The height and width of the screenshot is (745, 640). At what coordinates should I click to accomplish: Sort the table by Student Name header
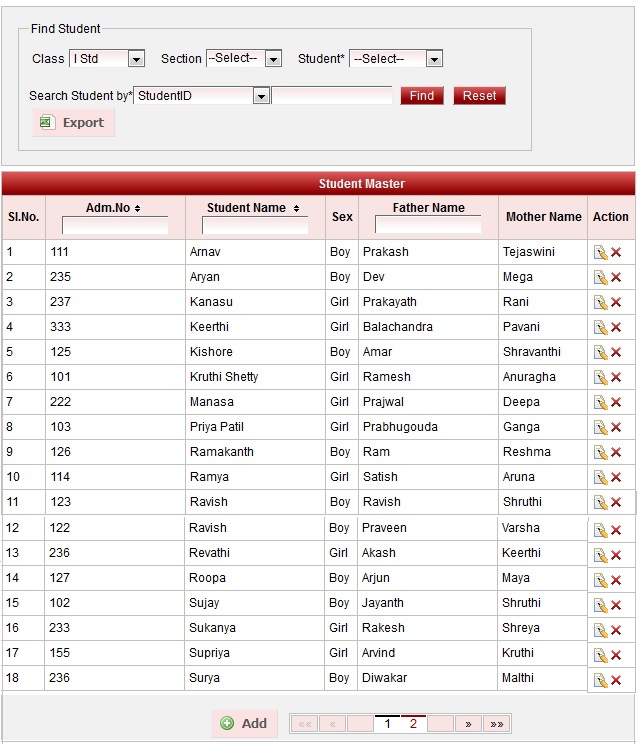pos(254,208)
